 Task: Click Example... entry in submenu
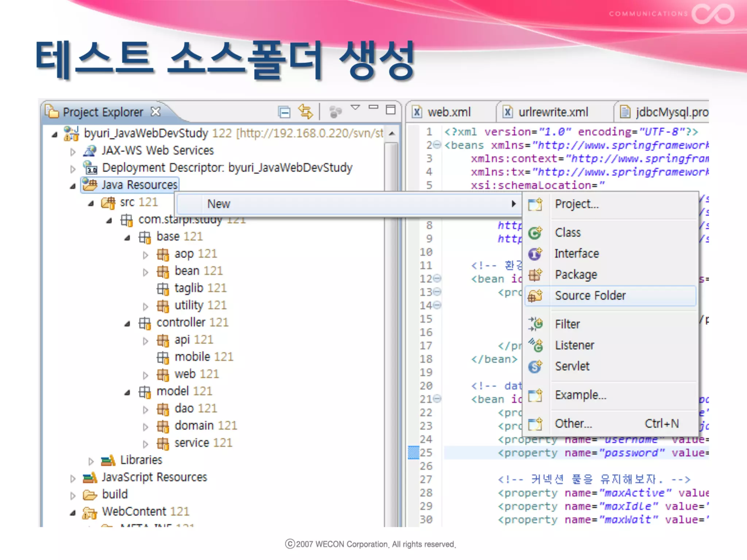click(x=580, y=395)
